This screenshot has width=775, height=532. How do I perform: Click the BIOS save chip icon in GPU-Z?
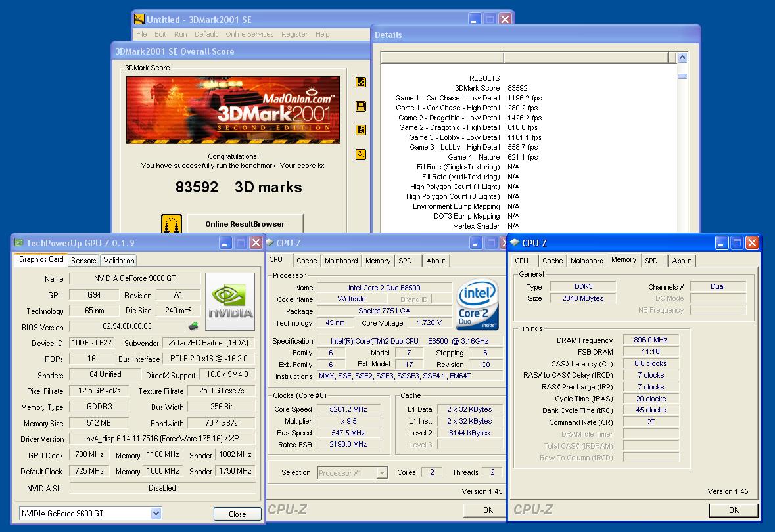193,326
